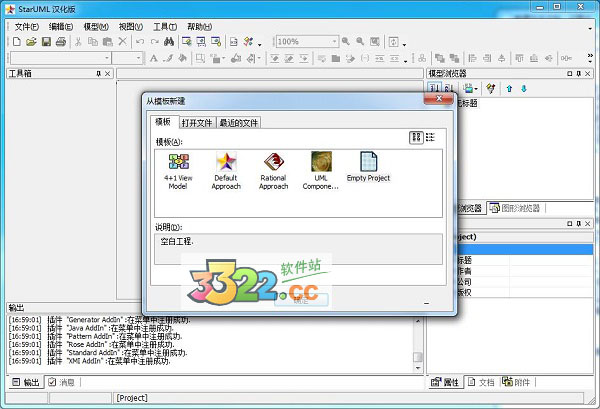
Task: Click the Java AddIn log line
Action: click(x=92, y=328)
